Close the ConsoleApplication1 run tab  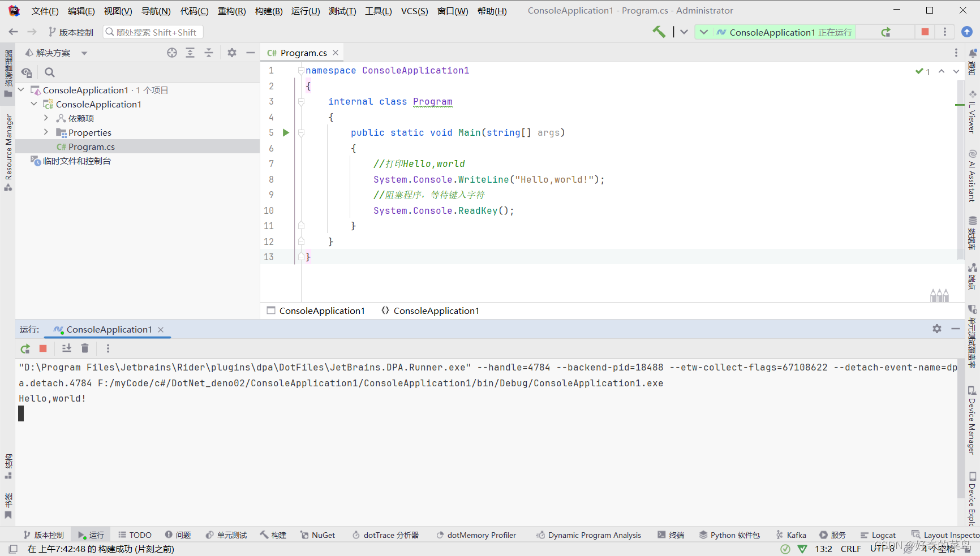(x=161, y=329)
